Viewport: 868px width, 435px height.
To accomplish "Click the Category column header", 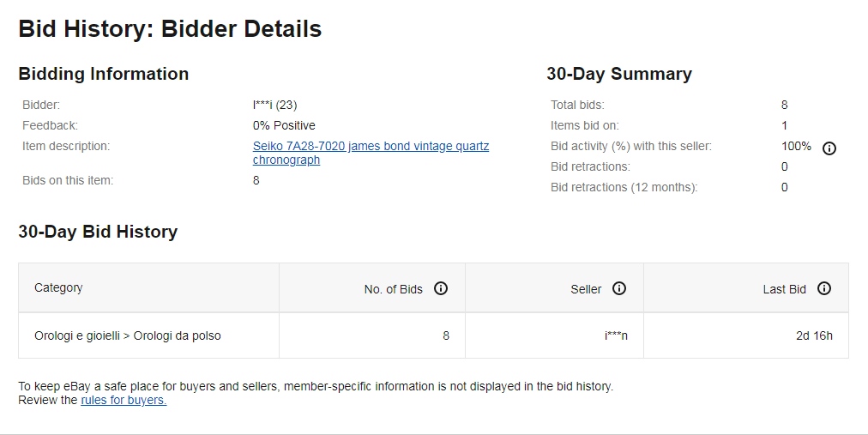I will (x=58, y=287).
